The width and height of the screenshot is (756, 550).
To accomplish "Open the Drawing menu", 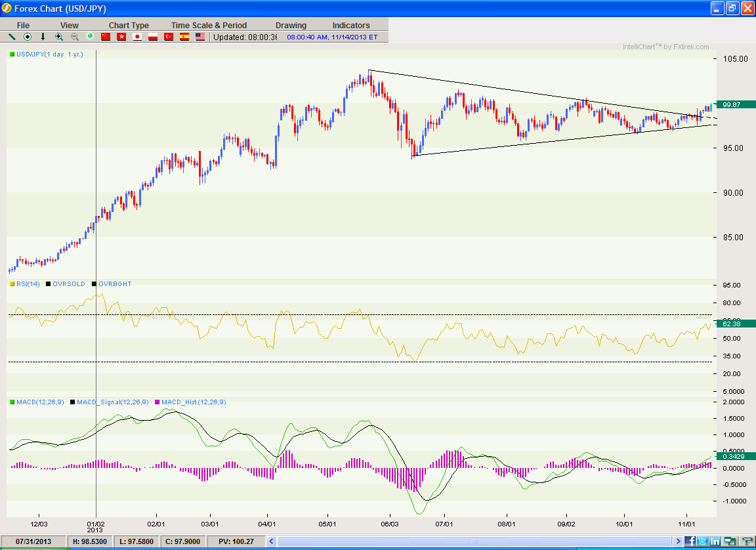I will [x=291, y=25].
